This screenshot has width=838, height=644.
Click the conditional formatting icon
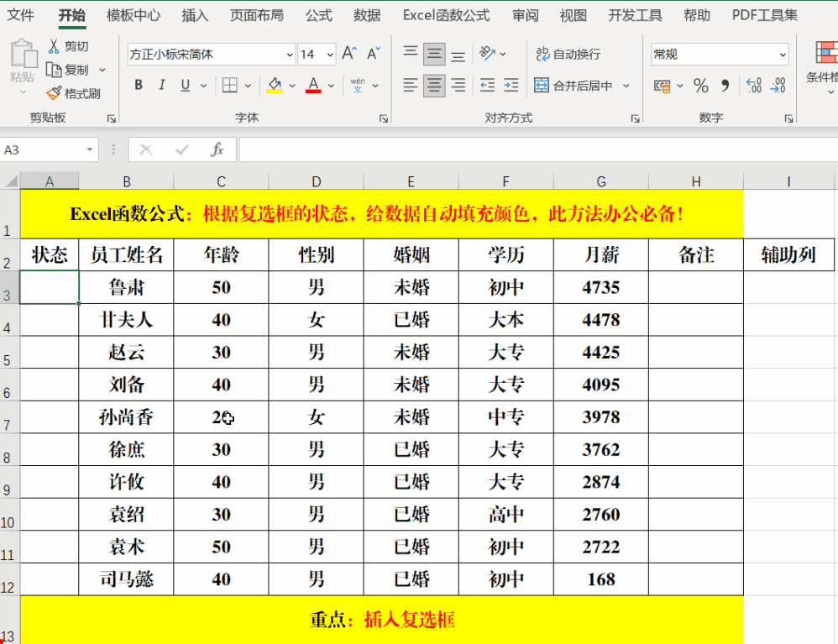point(825,54)
